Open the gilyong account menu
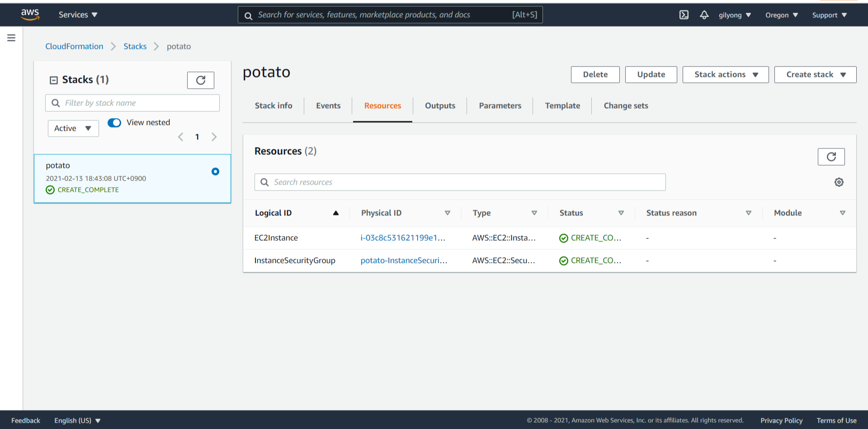This screenshot has height=429, width=868. tap(735, 15)
